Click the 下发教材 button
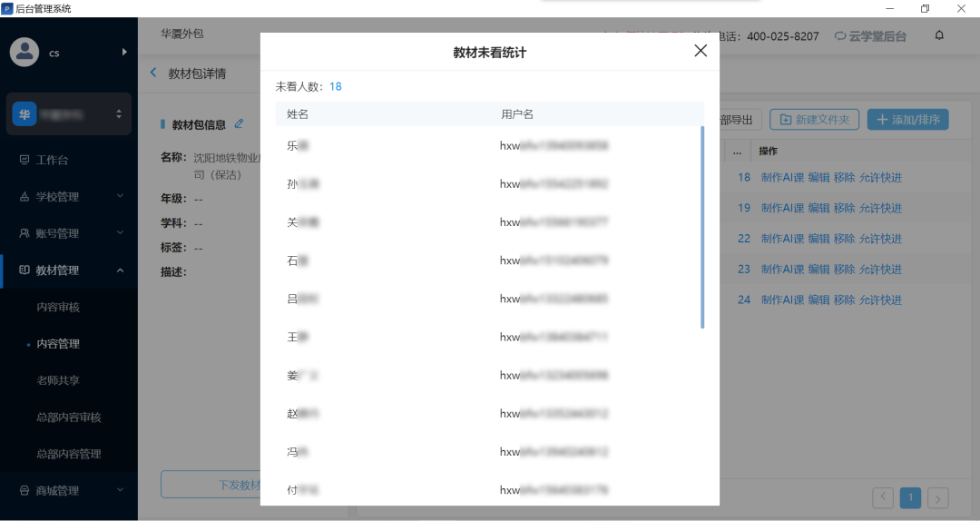The height and width of the screenshot is (521, 980). 211,485
